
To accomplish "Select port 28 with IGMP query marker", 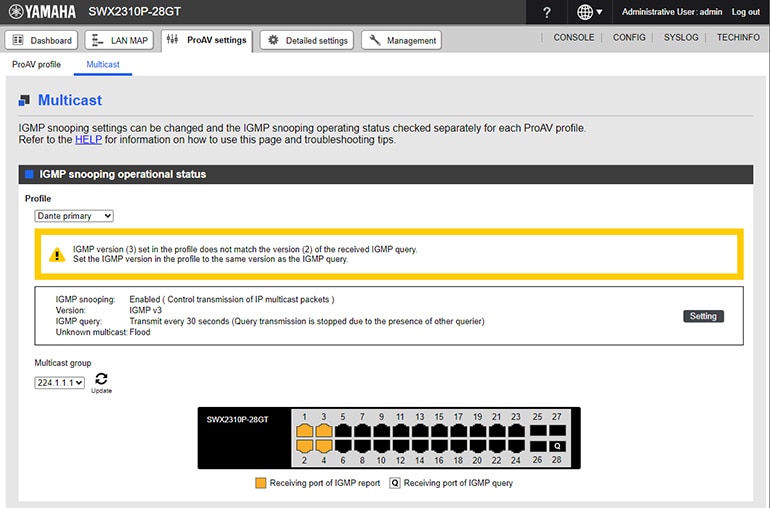I will pyautogui.click(x=557, y=446).
